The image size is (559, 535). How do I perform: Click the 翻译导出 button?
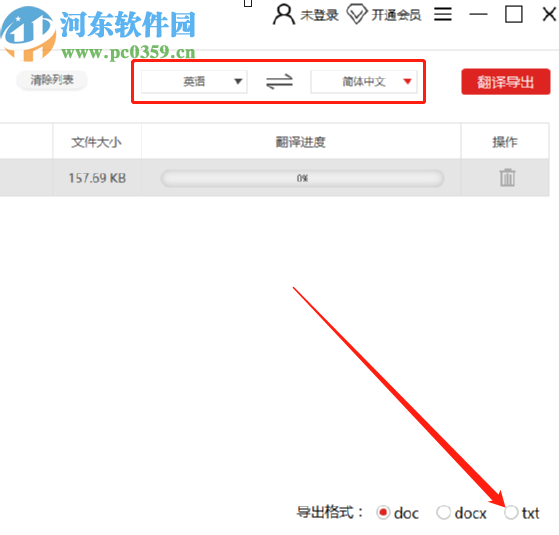pyautogui.click(x=506, y=82)
